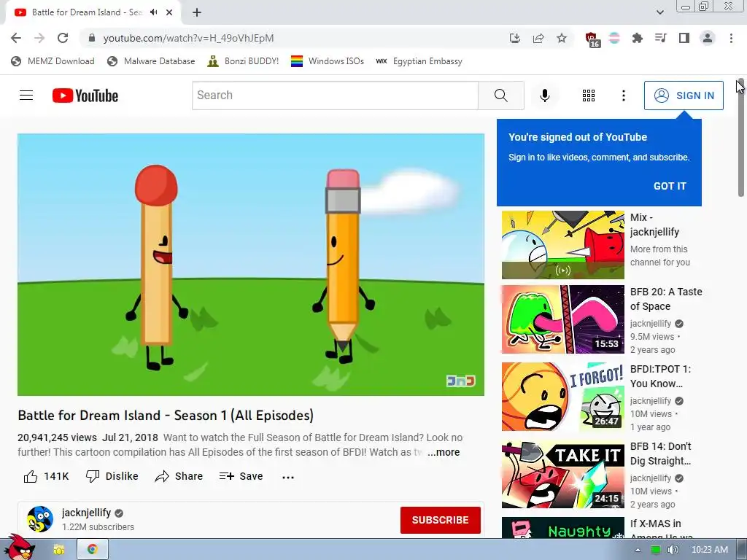Click the BFDI:TPOT 1: You Know... title
Image resolution: width=747 pixels, height=560 pixels.
click(660, 376)
